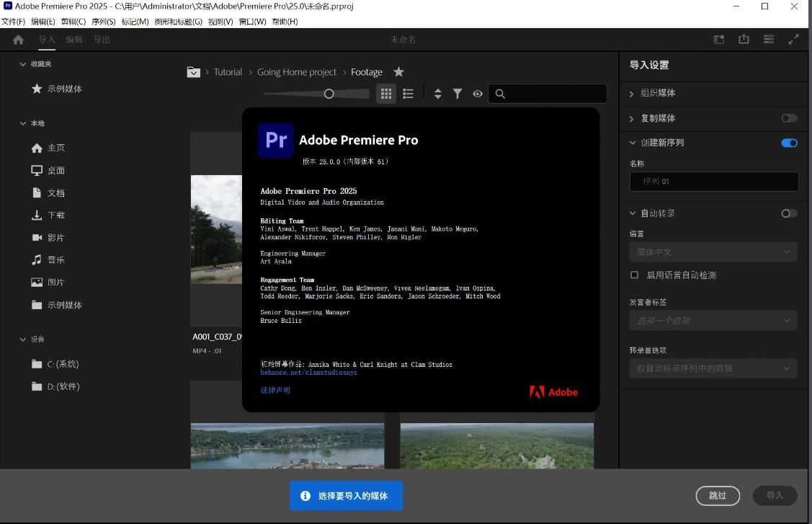Disable the 创建新序列 toggle

point(789,143)
